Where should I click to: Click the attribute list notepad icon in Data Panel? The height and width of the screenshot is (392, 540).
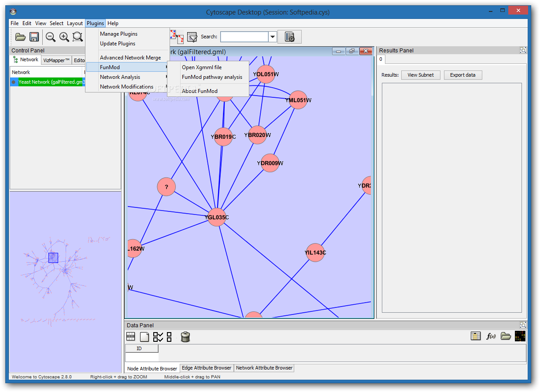(475, 336)
